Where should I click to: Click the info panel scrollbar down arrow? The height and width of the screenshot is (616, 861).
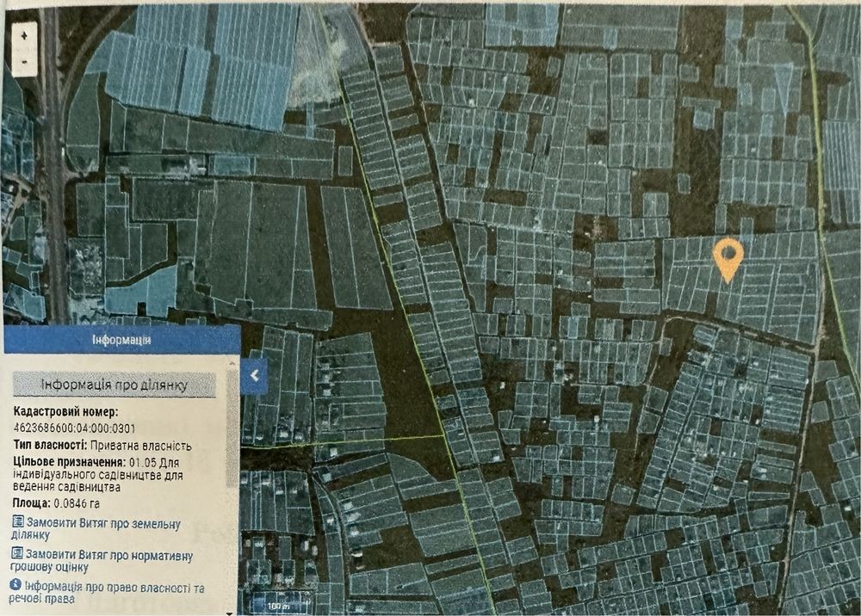231,613
